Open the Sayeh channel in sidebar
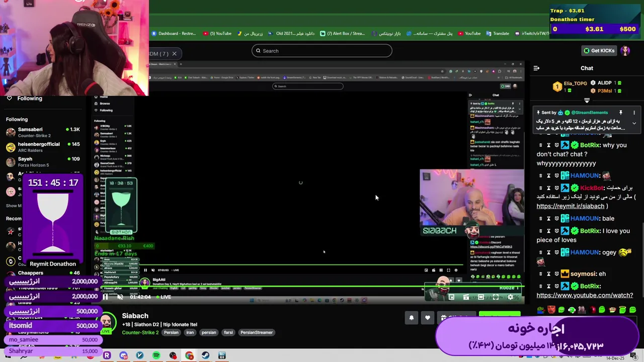Viewport: 644px width, 362px height. 43,162
